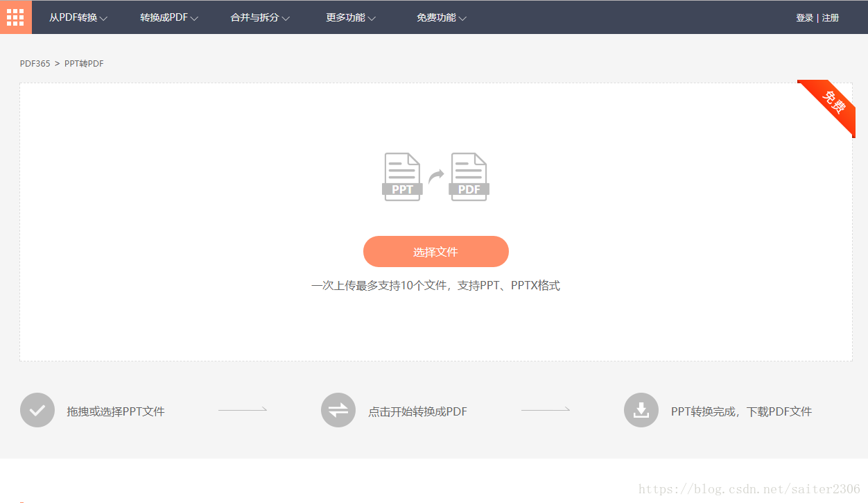The height and width of the screenshot is (503, 868).
Task: Click the PPT file icon
Action: click(x=402, y=177)
